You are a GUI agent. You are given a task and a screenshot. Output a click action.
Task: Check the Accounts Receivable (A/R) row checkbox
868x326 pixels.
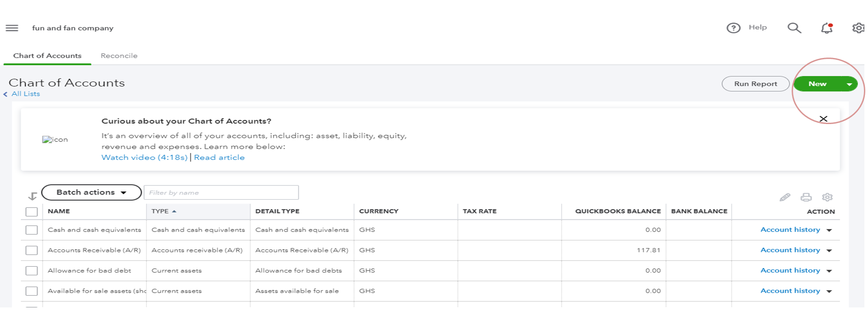[x=32, y=250]
